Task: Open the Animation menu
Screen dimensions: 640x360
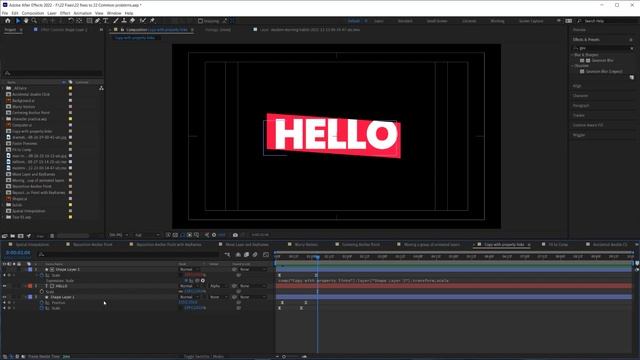Action: pos(82,13)
